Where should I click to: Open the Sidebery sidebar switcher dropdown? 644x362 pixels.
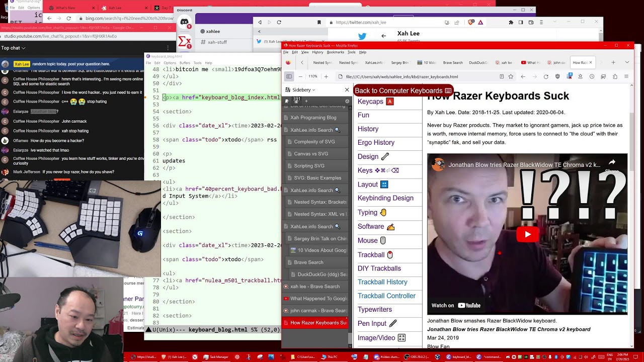[303, 89]
